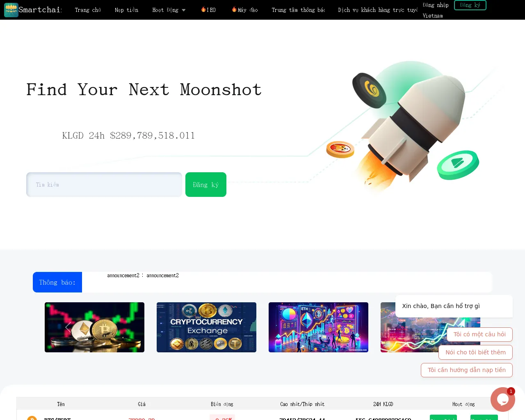Expand the Hoạt Động dropdown menu
Viewport: 525px width, 420px height.
(x=169, y=10)
